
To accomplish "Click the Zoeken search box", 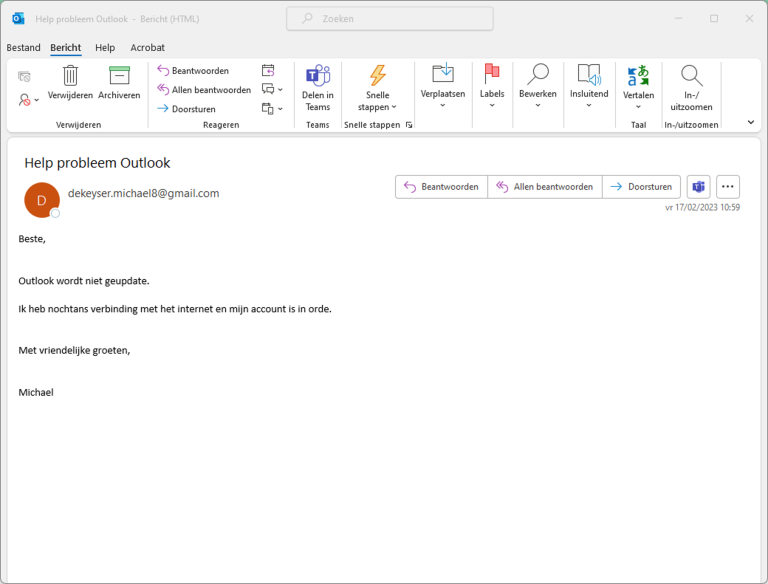I will point(390,19).
